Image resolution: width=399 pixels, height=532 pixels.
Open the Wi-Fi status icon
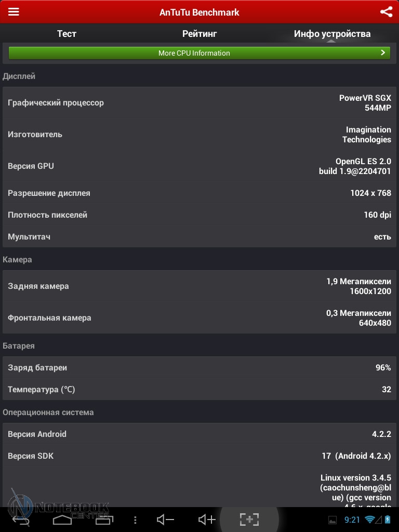point(370,520)
